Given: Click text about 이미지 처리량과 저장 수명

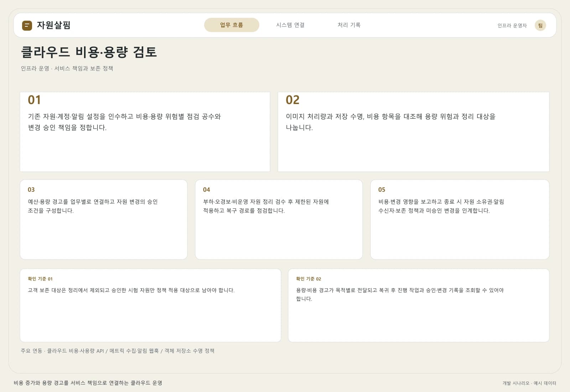Looking at the screenshot, I should [x=391, y=122].
